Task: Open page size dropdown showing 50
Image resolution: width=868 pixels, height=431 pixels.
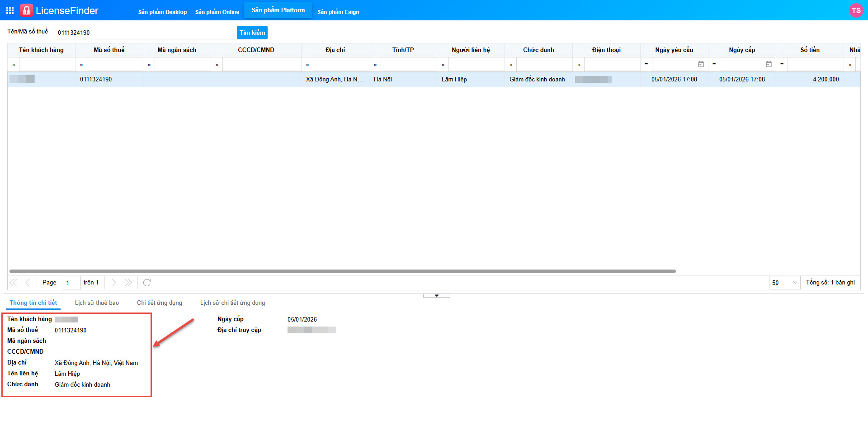Action: 784,283
